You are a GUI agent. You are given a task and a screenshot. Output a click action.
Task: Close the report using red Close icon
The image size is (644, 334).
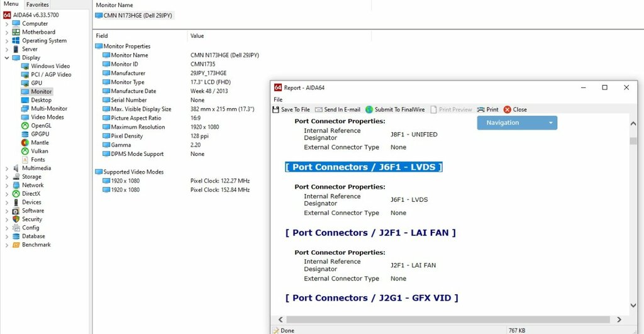pyautogui.click(x=508, y=109)
